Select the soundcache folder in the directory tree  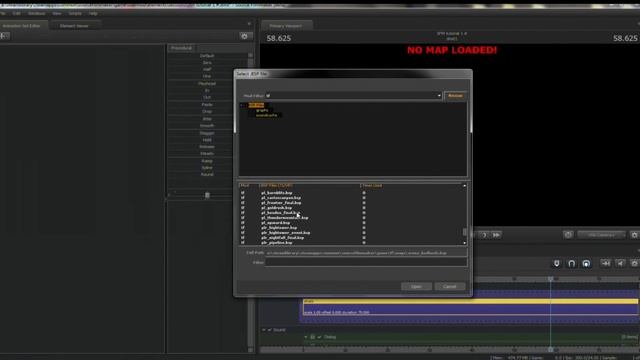pos(267,115)
